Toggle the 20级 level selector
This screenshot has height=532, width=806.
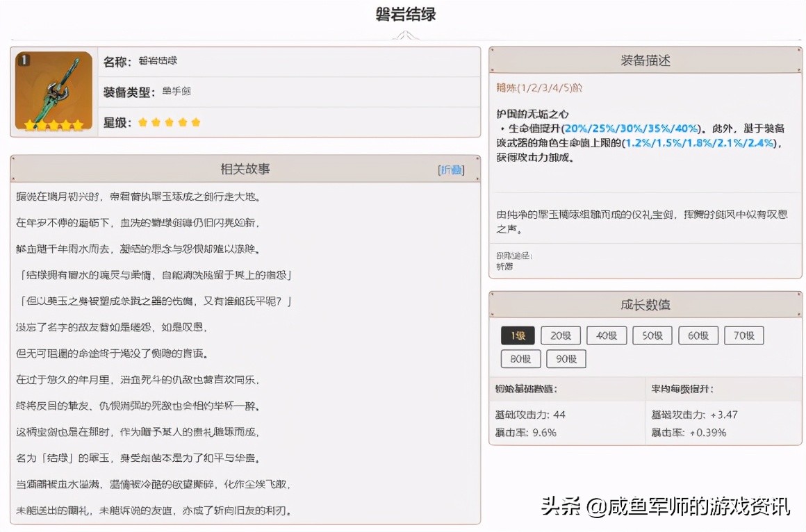pyautogui.click(x=561, y=335)
